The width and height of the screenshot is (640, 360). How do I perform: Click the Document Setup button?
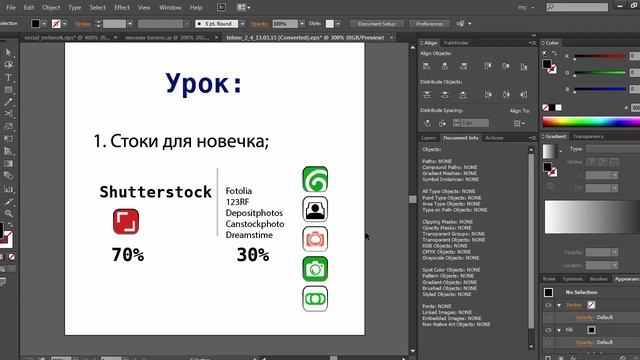coord(376,24)
